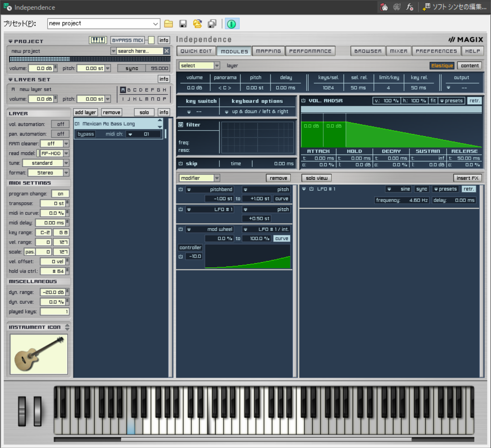Open the HELP tab
Viewport: 491px width, 448px height.
coord(472,51)
